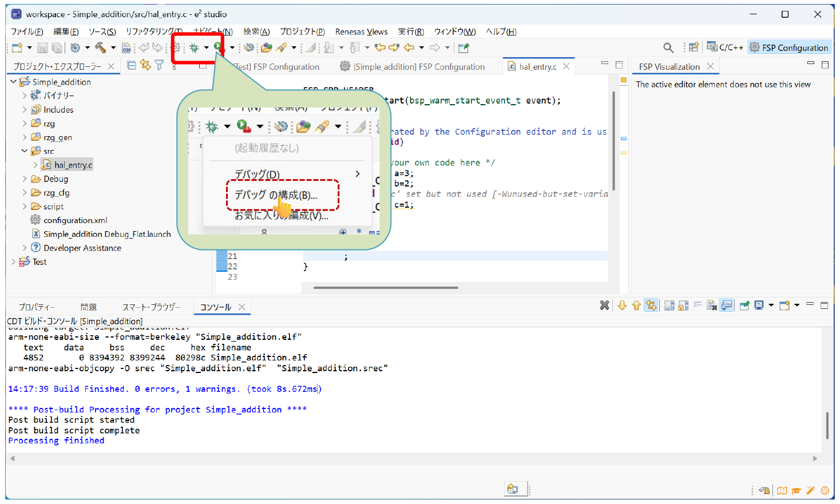This screenshot has width=840, height=504.
Task: Click the Forward navigation arrow
Action: point(435,48)
